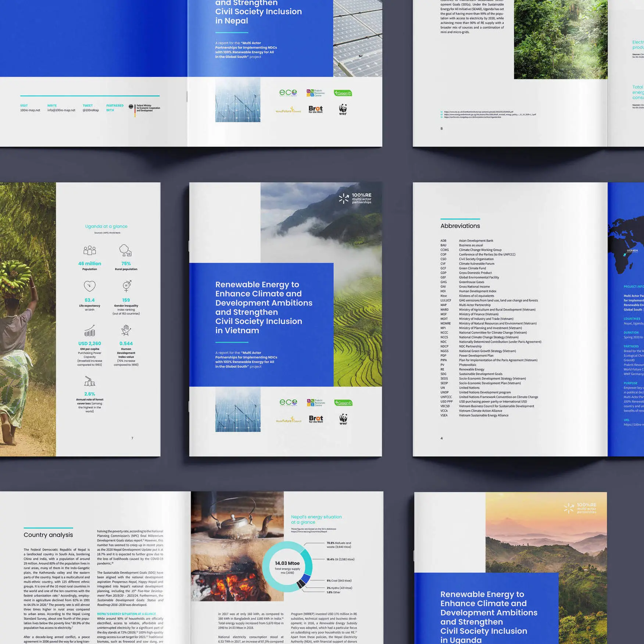Click the GNI per capita coins icon

pos(90,330)
